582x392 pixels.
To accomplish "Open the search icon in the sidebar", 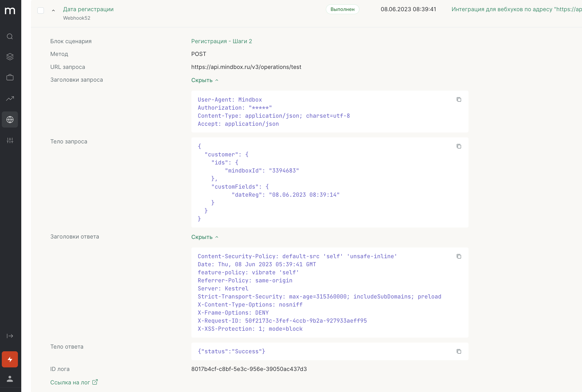I will [x=10, y=36].
